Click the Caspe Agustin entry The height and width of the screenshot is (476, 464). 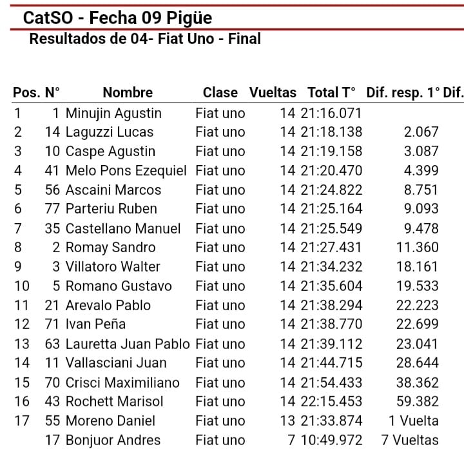[110, 152]
